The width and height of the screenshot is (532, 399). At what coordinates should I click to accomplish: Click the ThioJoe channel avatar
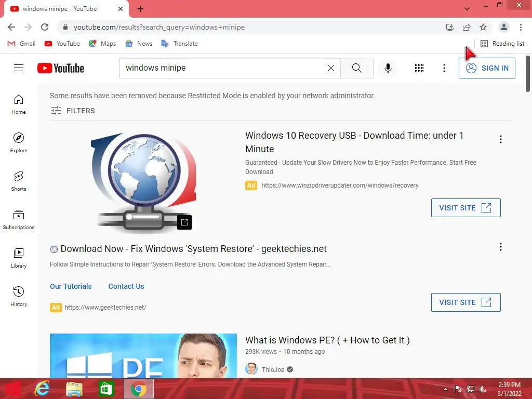[x=251, y=369]
